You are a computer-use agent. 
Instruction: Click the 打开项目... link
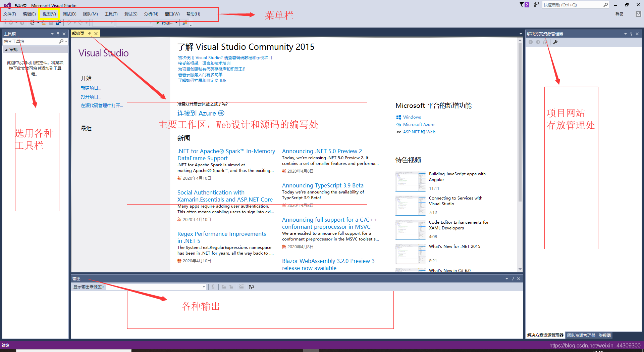(91, 97)
